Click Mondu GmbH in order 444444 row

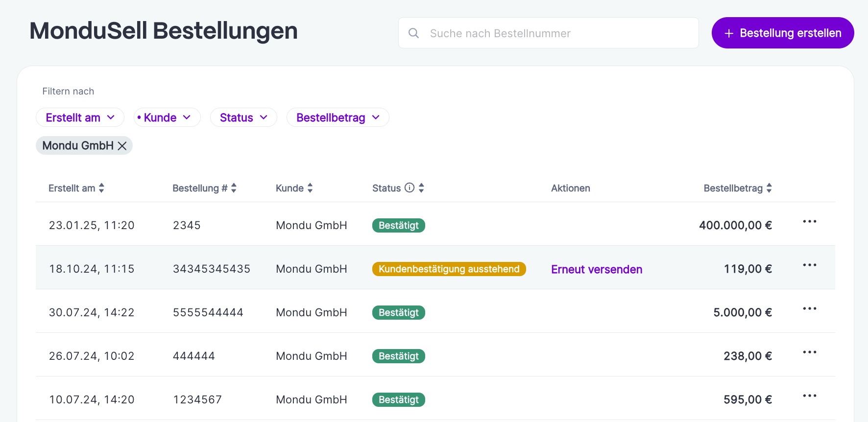pos(312,356)
